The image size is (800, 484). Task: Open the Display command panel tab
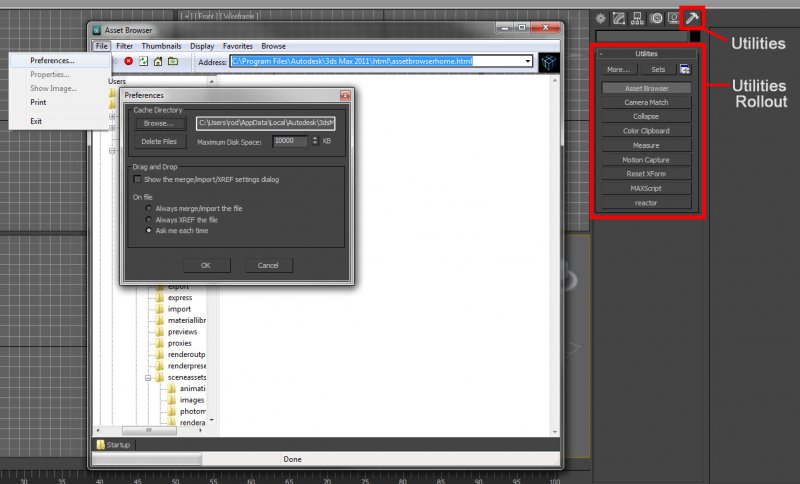(x=673, y=19)
